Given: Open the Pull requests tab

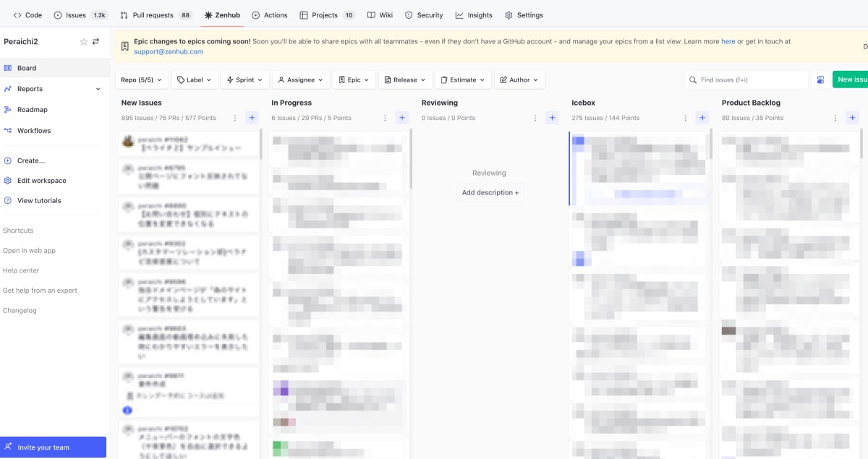Looking at the screenshot, I should [156, 15].
